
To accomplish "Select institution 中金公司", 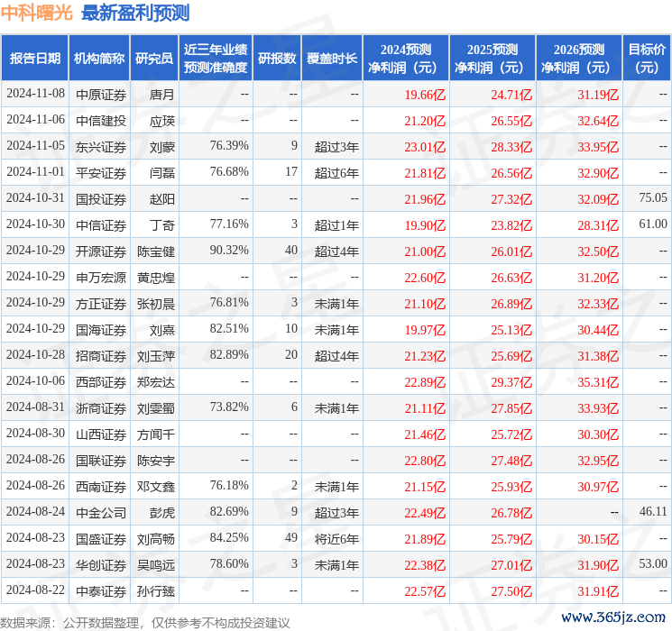I will [x=101, y=513].
